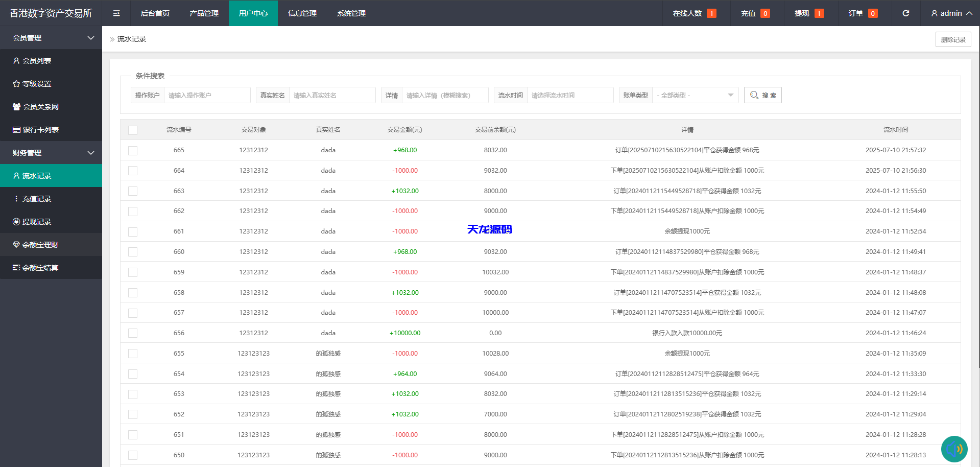Open 会员关系 using the people icon

[x=16, y=106]
